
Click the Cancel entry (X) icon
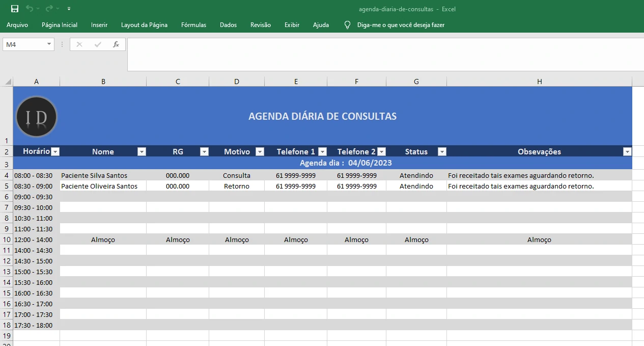point(79,44)
